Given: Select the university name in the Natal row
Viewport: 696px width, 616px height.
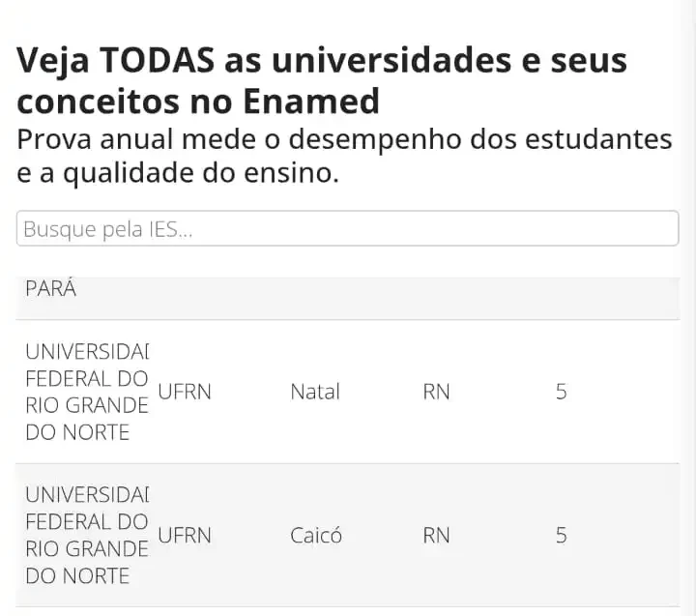Looking at the screenshot, I should pos(87,392).
